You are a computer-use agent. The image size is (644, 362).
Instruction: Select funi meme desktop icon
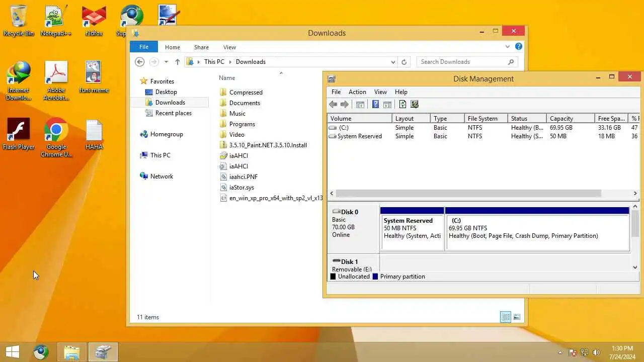(94, 77)
